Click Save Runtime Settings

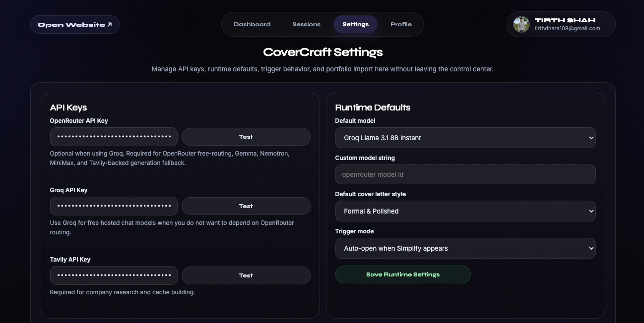pos(403,274)
